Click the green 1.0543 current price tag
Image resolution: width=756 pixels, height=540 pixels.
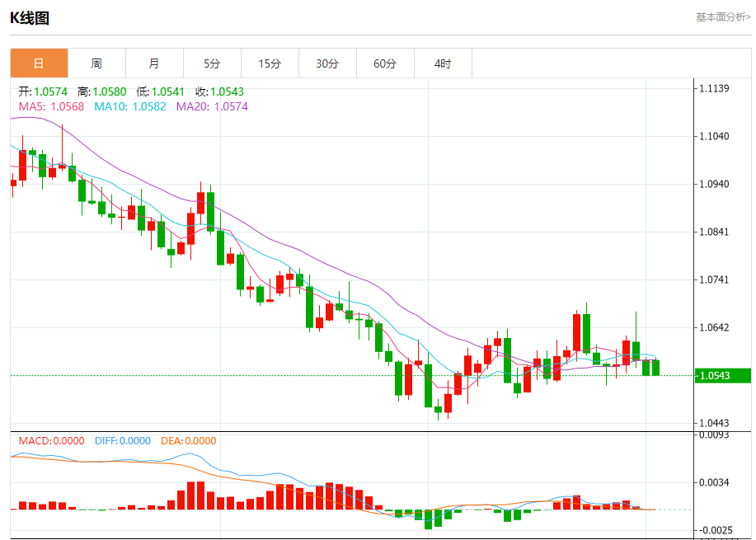pos(723,376)
